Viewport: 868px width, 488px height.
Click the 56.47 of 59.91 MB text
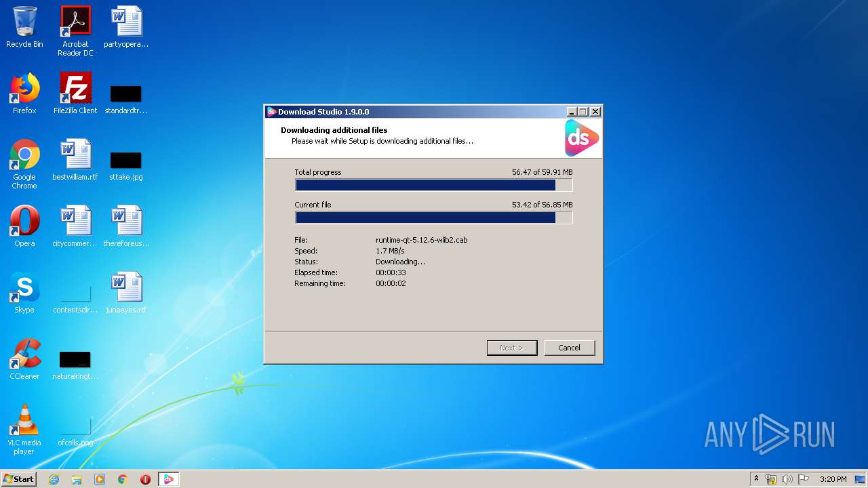(542, 172)
